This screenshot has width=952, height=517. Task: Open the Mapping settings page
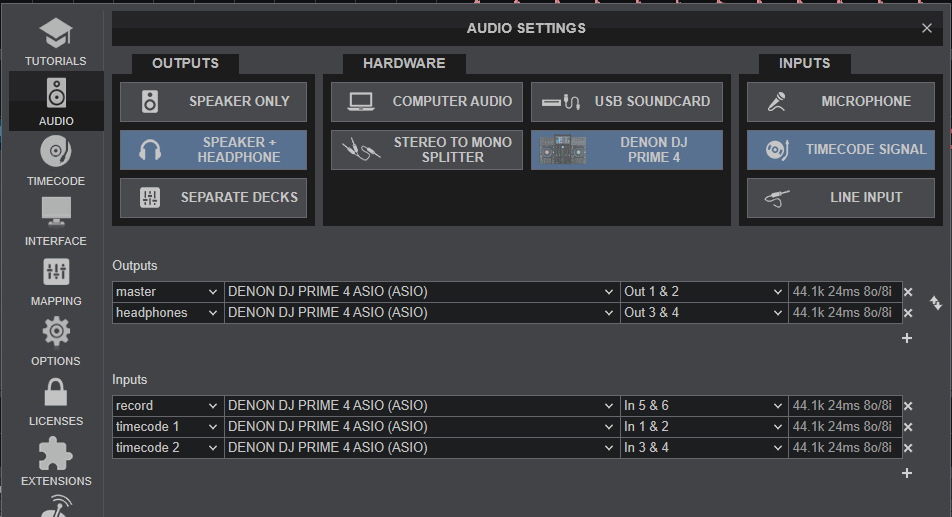pyautogui.click(x=55, y=281)
